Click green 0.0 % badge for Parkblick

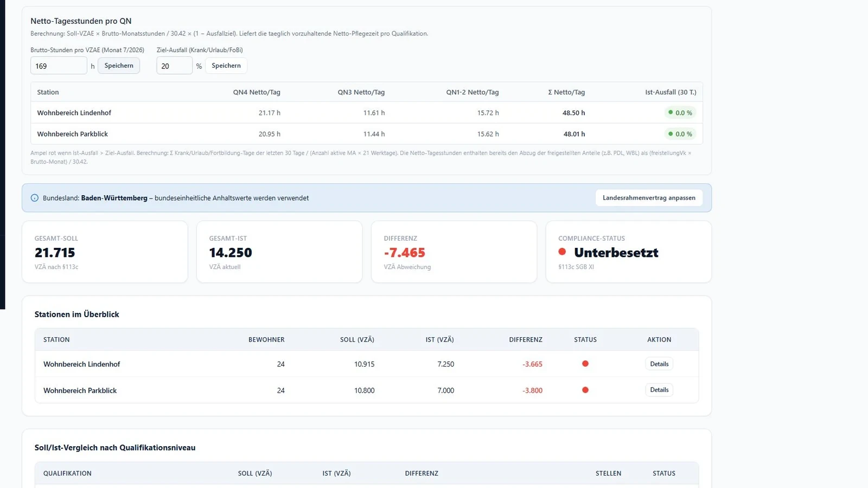(680, 134)
